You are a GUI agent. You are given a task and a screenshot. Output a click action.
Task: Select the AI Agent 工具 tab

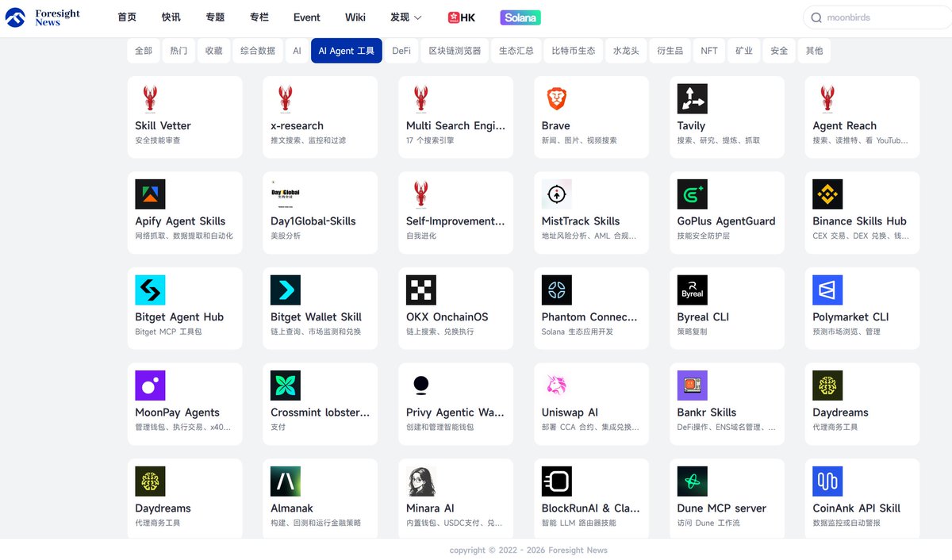point(347,51)
